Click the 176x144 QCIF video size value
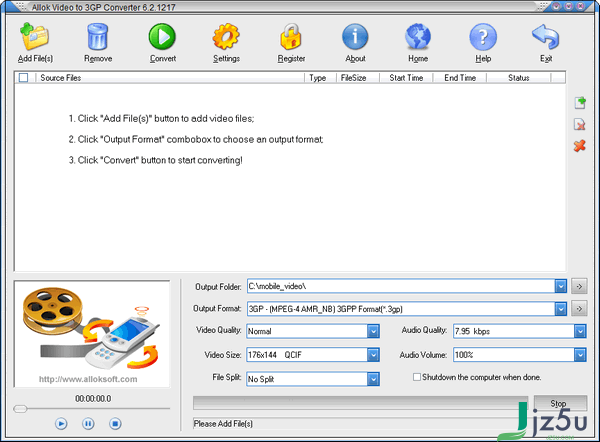 [275, 355]
